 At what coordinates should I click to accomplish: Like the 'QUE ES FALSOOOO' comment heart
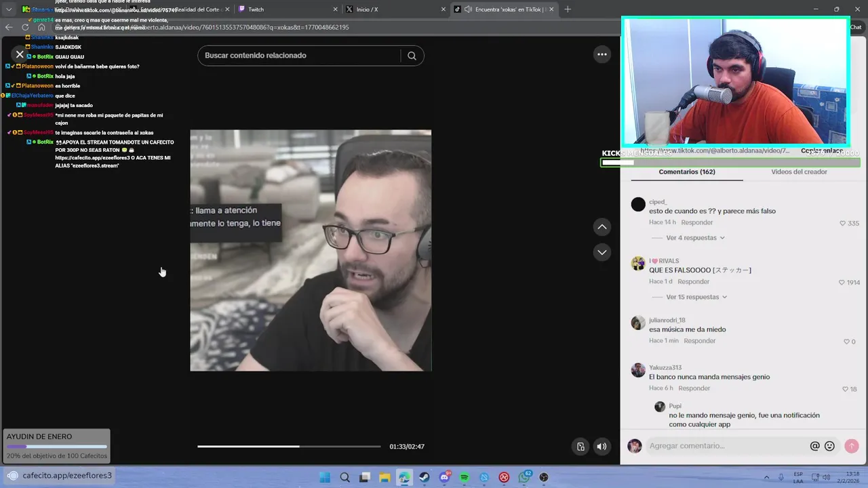843,282
